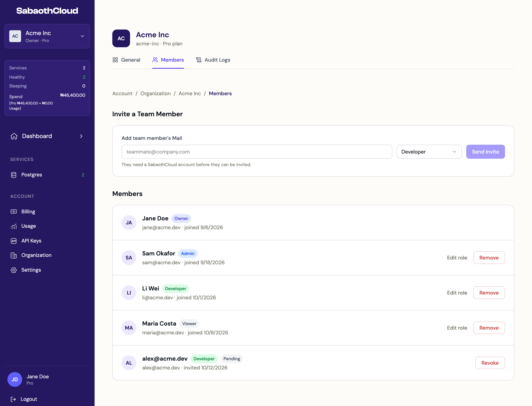This screenshot has height=406, width=532.
Task: Click the Settings gear icon
Action: [x=14, y=270]
